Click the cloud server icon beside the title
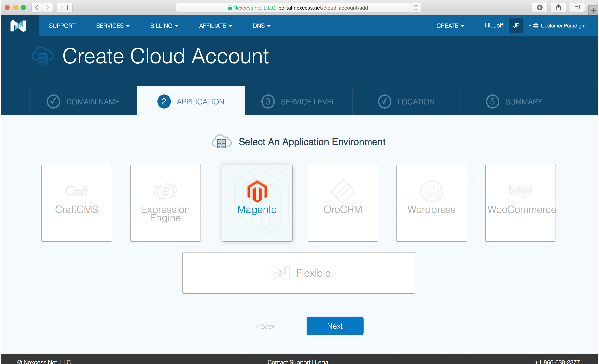 43,56
